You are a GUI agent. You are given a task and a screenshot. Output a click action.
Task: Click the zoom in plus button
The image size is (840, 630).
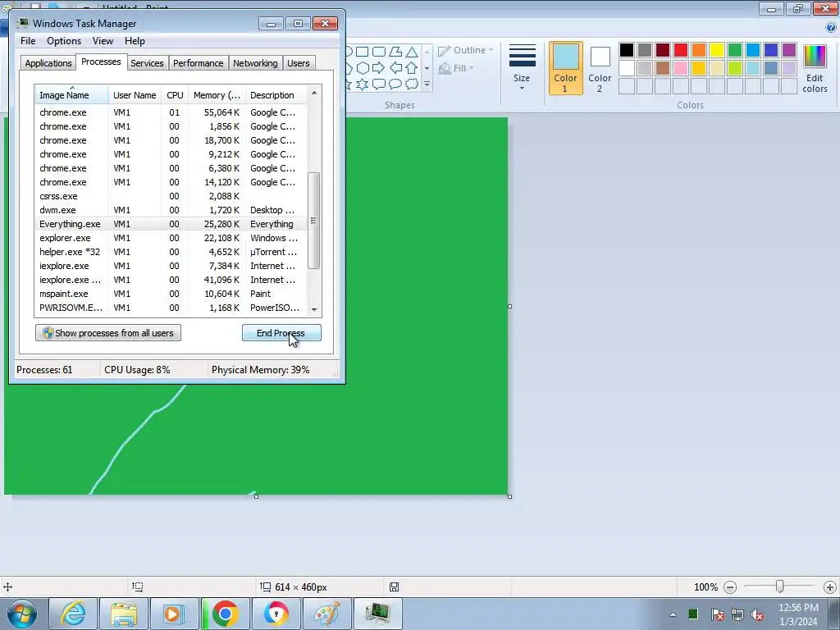pos(830,587)
